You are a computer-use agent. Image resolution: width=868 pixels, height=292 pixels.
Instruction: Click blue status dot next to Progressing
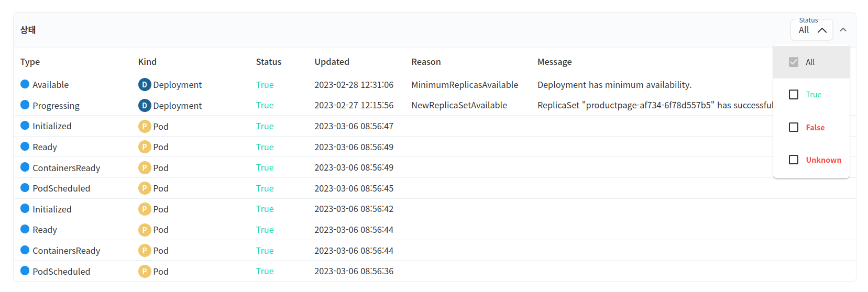pyautogui.click(x=25, y=105)
